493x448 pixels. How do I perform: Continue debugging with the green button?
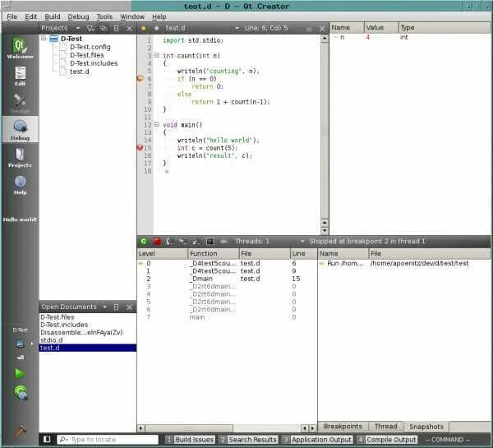[x=144, y=242]
